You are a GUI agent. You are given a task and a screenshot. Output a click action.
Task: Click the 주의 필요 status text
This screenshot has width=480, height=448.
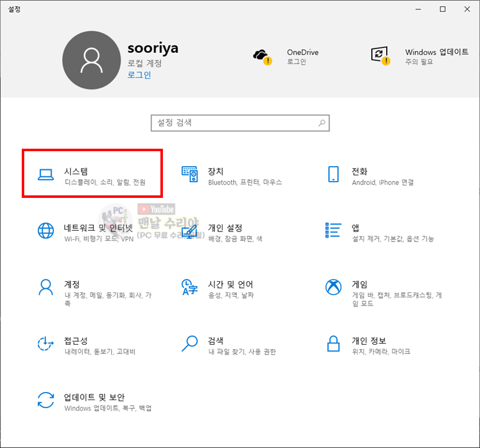tap(419, 62)
